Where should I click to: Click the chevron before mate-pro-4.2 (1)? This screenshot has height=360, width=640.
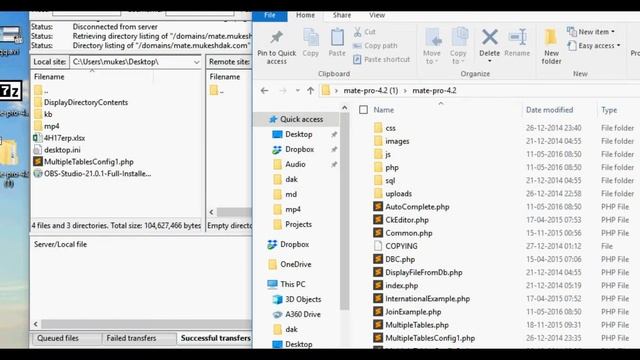(336, 91)
